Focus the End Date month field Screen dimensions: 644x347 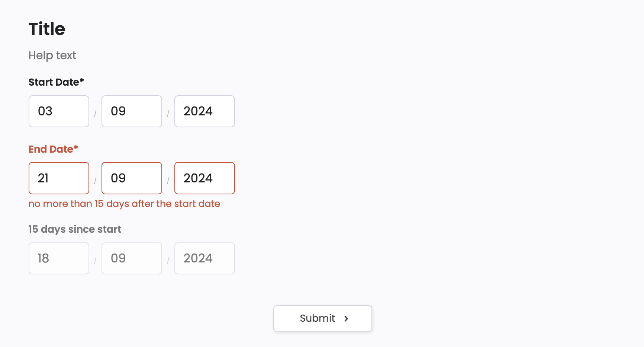tap(132, 178)
